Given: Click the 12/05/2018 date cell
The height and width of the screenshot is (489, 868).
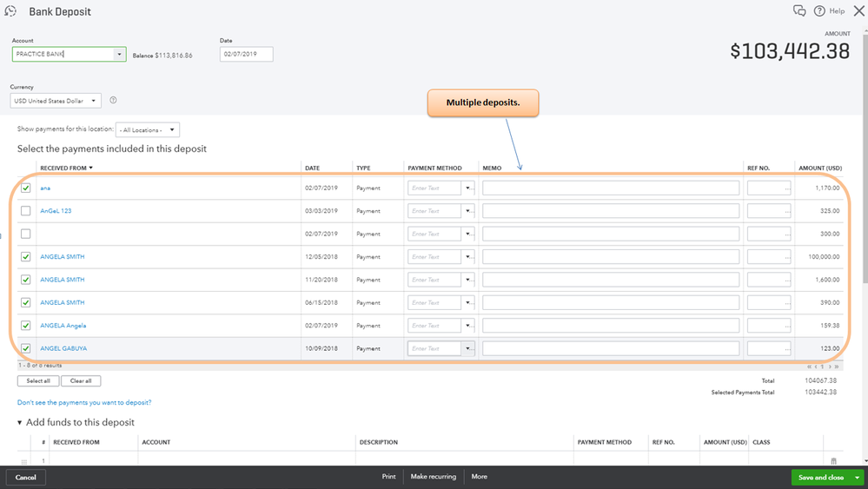Looking at the screenshot, I should tap(321, 257).
